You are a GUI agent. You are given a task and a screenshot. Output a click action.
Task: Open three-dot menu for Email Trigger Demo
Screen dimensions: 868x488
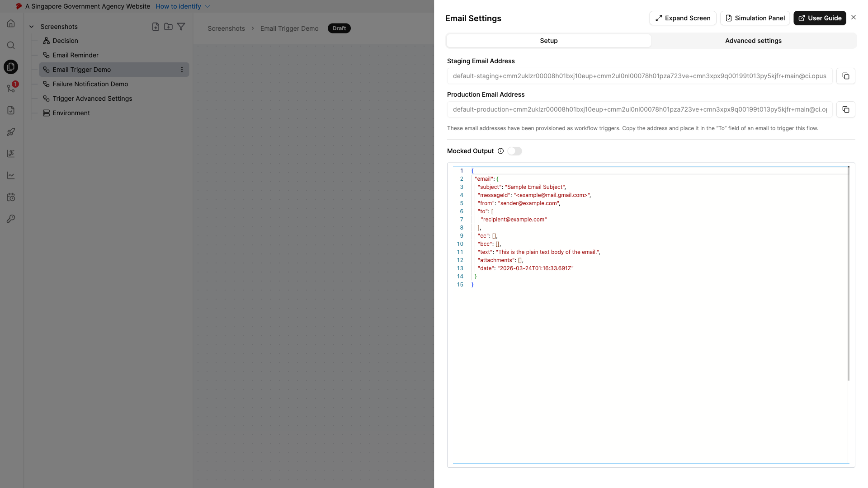(x=182, y=70)
